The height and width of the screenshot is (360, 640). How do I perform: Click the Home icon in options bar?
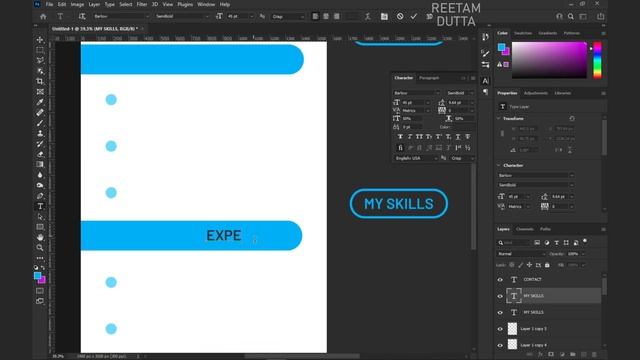click(x=43, y=16)
